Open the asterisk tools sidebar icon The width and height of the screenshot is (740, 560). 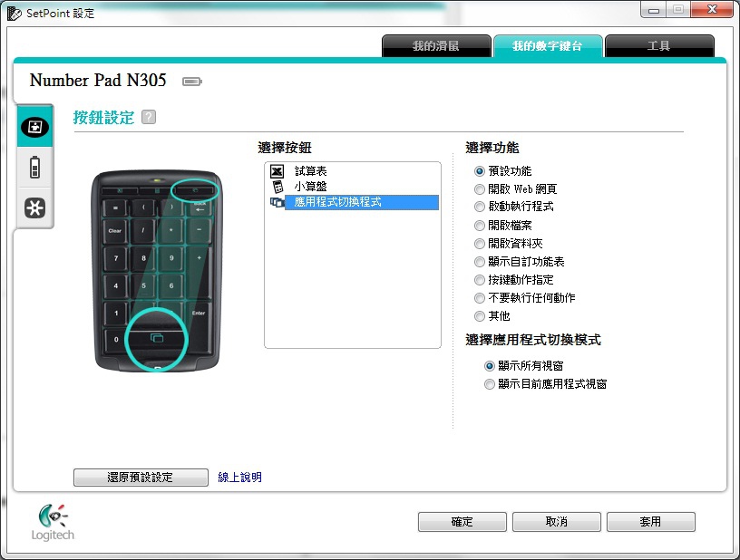[35, 208]
